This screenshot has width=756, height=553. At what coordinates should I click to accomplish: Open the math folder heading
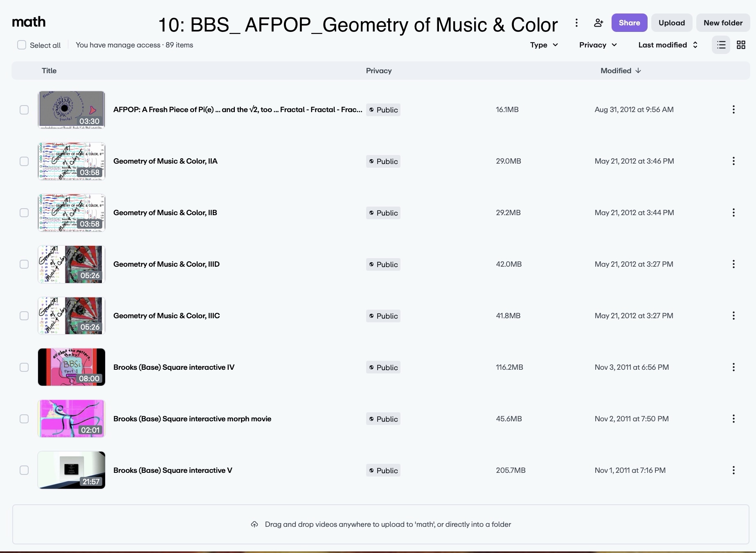[29, 22]
